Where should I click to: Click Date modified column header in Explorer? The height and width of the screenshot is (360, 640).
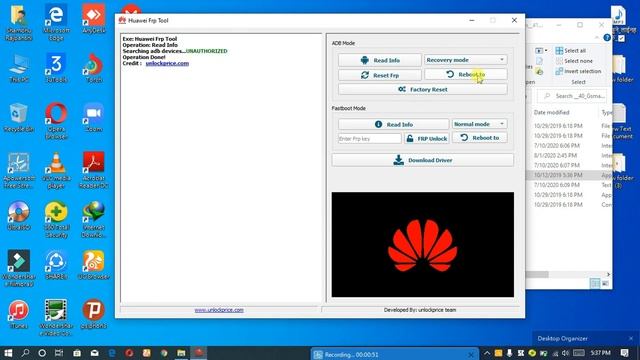point(551,112)
